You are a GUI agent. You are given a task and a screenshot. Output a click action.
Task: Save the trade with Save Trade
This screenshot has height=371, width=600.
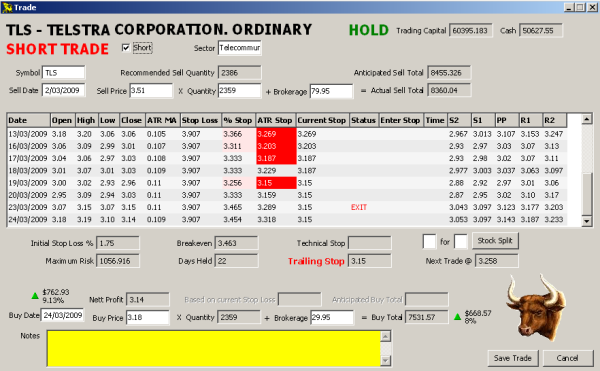[x=513, y=358]
